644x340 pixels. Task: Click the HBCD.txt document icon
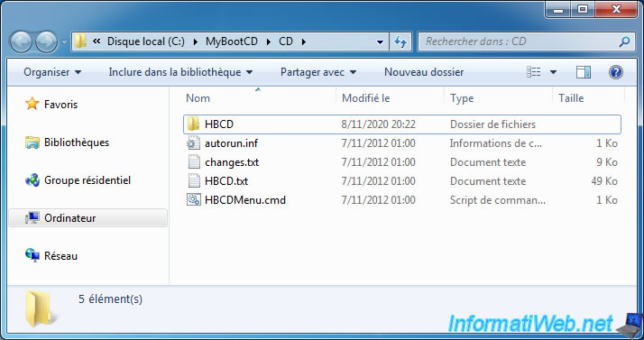(194, 181)
